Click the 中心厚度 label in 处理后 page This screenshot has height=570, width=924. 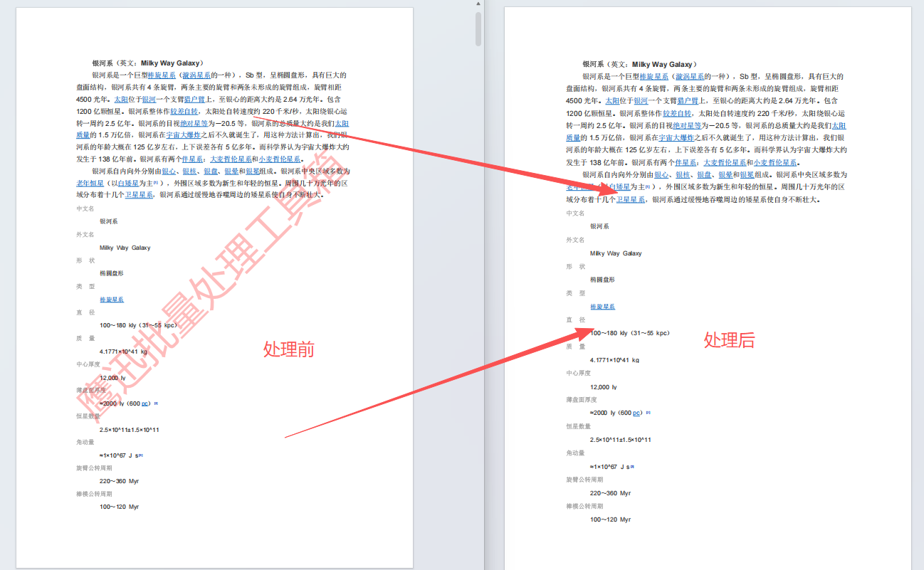tap(579, 373)
